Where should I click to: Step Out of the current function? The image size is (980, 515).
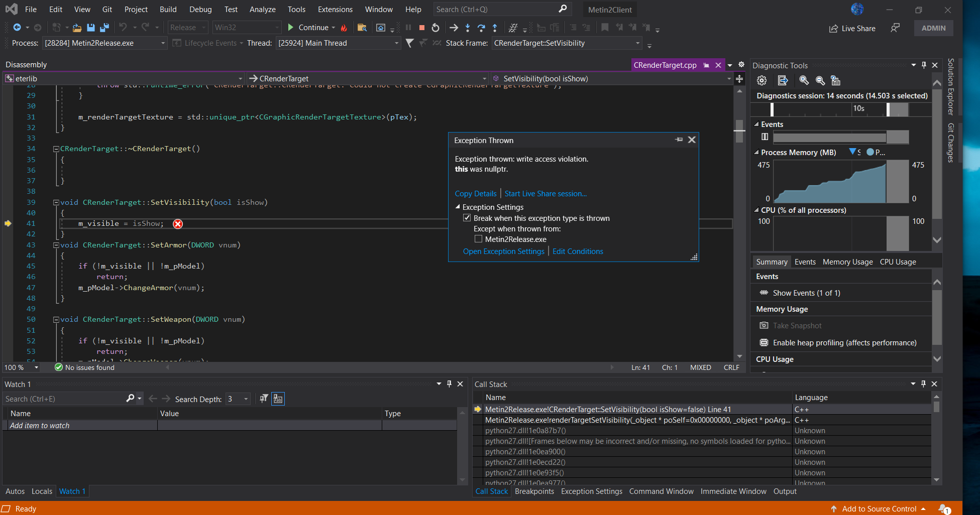(495, 28)
